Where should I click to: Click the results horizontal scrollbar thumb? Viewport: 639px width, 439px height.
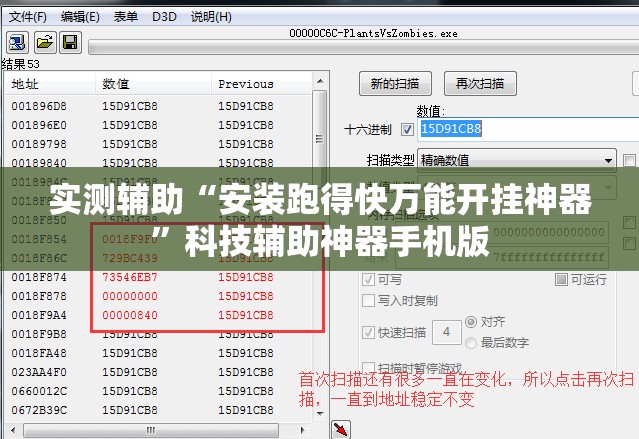click(x=151, y=430)
